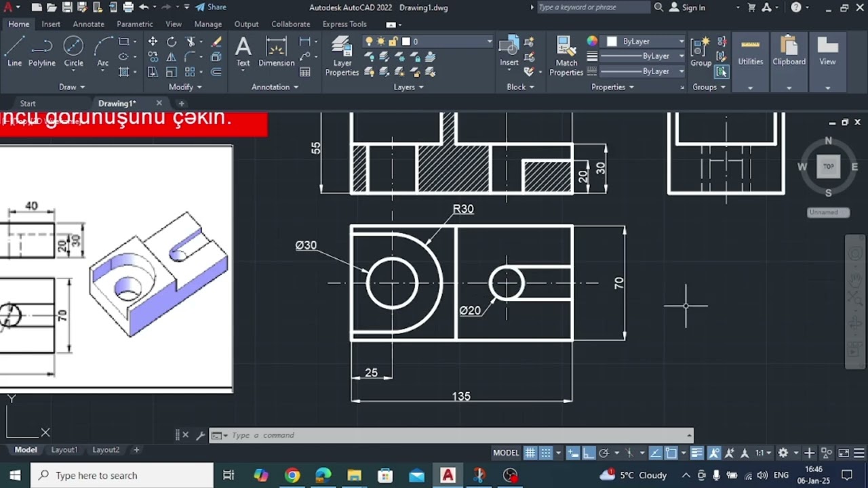The height and width of the screenshot is (488, 868).
Task: Click the Save icon in quick access toolbar
Action: (x=66, y=7)
